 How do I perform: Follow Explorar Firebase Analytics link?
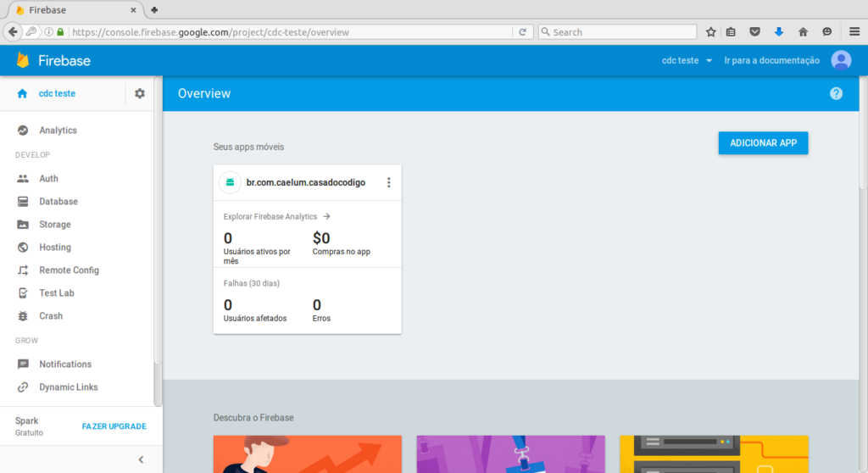coord(277,216)
